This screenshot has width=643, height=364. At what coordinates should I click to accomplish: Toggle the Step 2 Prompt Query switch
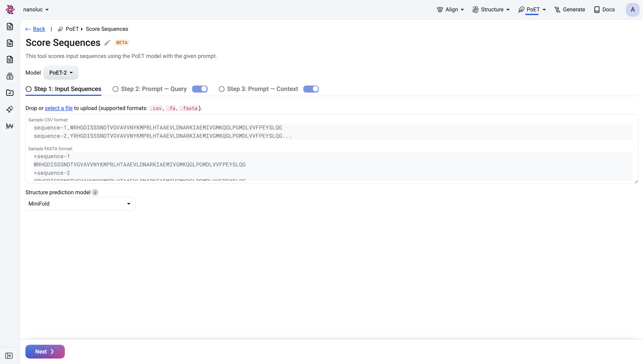pyautogui.click(x=200, y=89)
